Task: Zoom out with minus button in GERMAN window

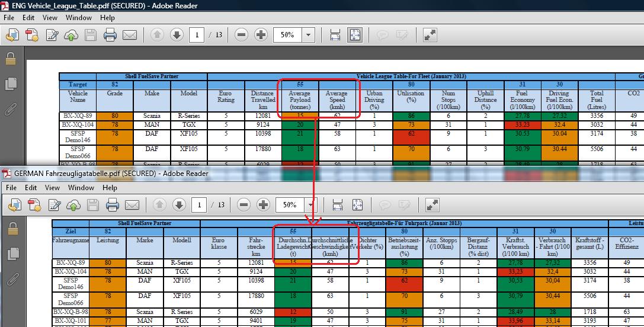Action: point(244,204)
